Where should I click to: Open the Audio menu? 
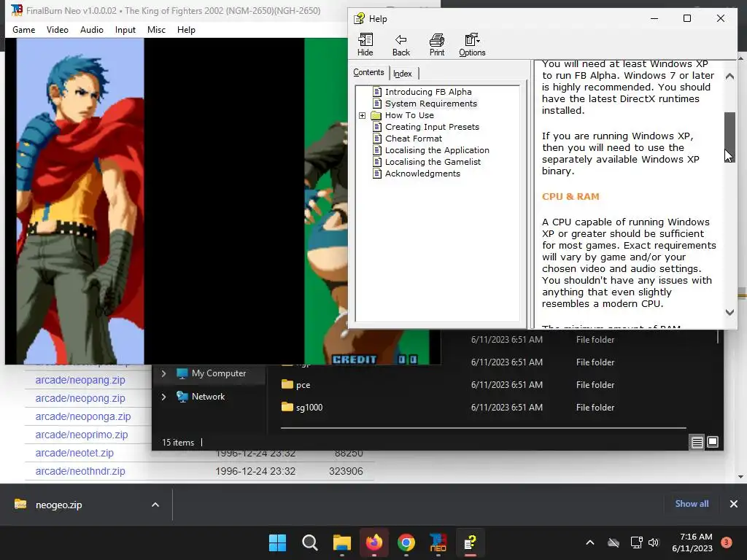click(92, 29)
